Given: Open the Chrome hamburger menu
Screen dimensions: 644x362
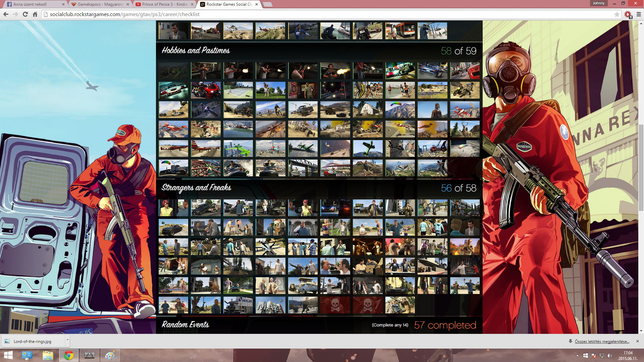Looking at the screenshot, I should (x=639, y=14).
